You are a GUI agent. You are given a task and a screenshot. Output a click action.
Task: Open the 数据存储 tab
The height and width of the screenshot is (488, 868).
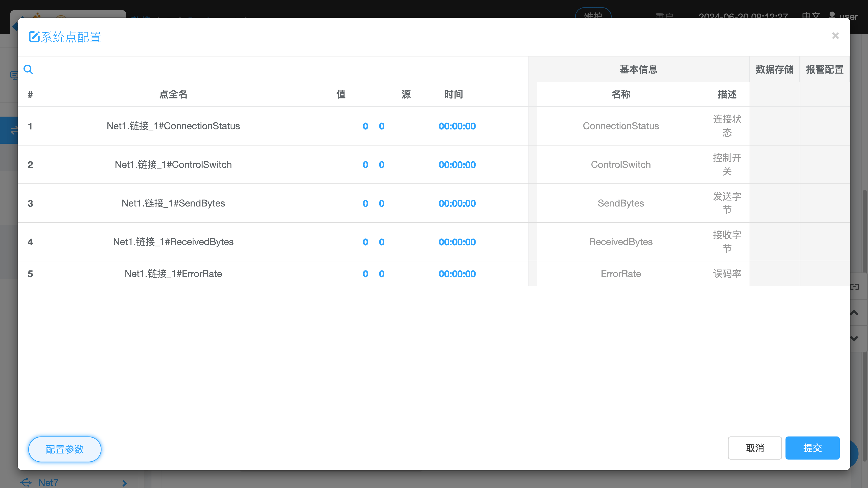774,69
